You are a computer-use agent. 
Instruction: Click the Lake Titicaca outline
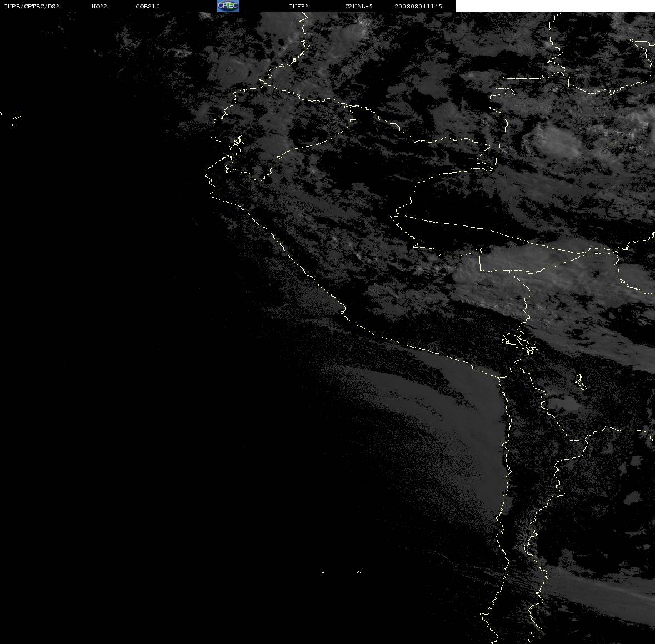coord(520,343)
